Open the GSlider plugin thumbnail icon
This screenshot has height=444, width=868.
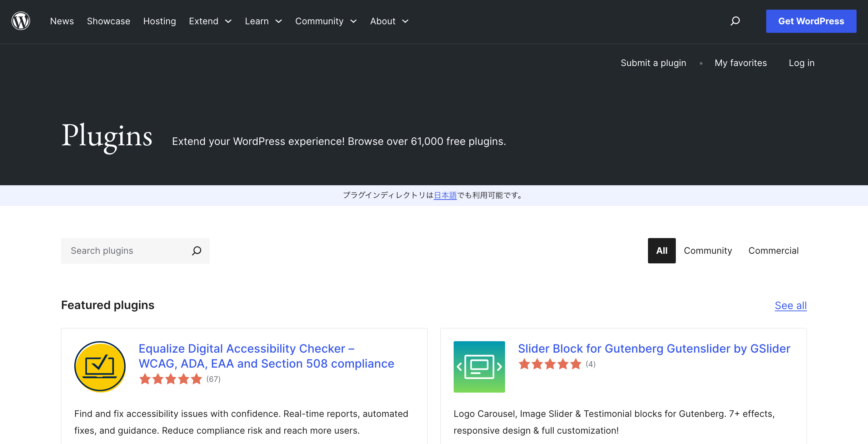[x=479, y=367]
